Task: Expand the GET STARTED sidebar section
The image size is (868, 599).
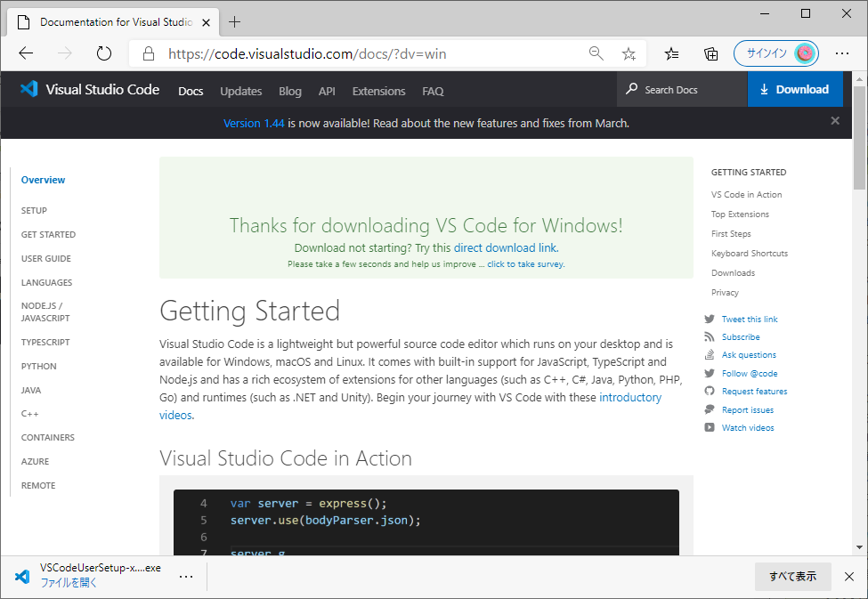Action: [48, 234]
